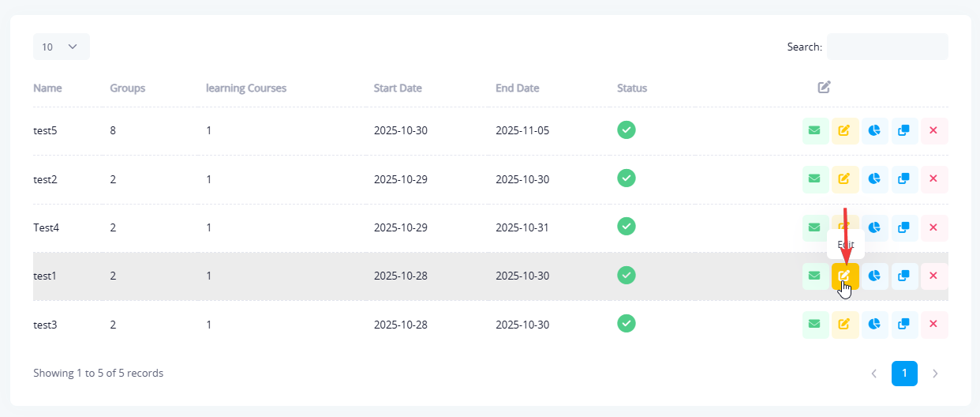Click the previous page arrow
This screenshot has width=980, height=417.
pos(873,374)
